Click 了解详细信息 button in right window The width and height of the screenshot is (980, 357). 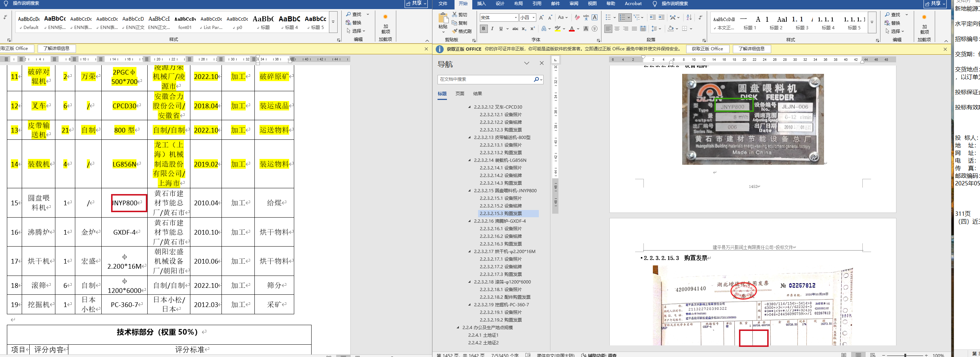coord(751,49)
